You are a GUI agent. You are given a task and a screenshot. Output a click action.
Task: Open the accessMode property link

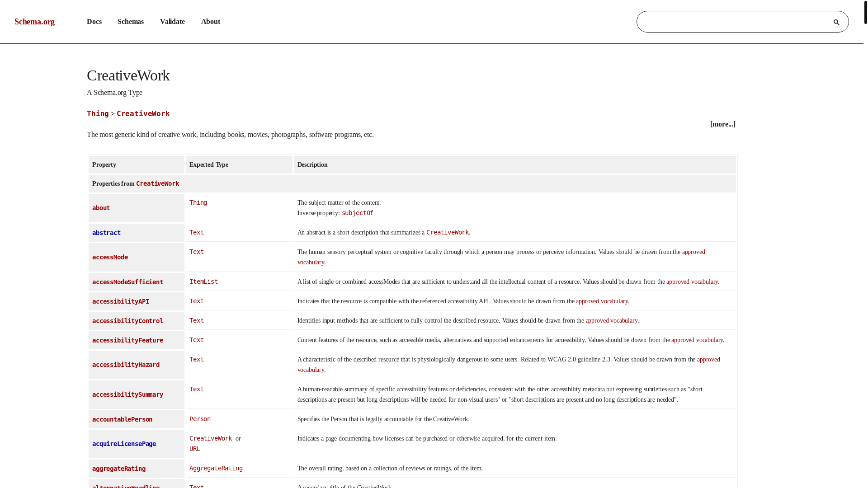110,257
